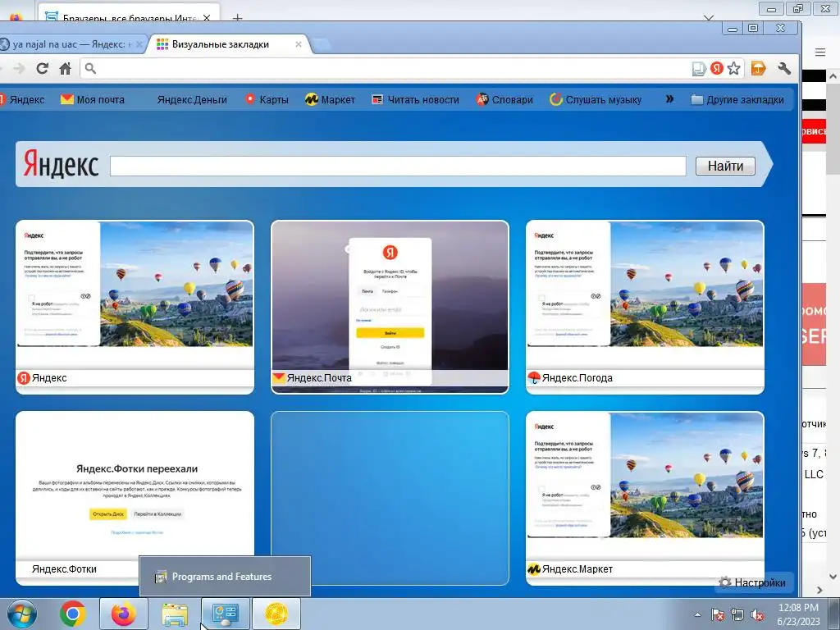
Task: Bookmark this page with the star icon
Action: pos(734,68)
